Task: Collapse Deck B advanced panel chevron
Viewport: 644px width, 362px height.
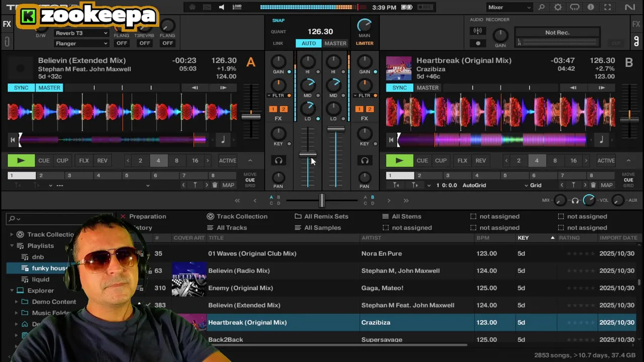Action: [x=628, y=160]
